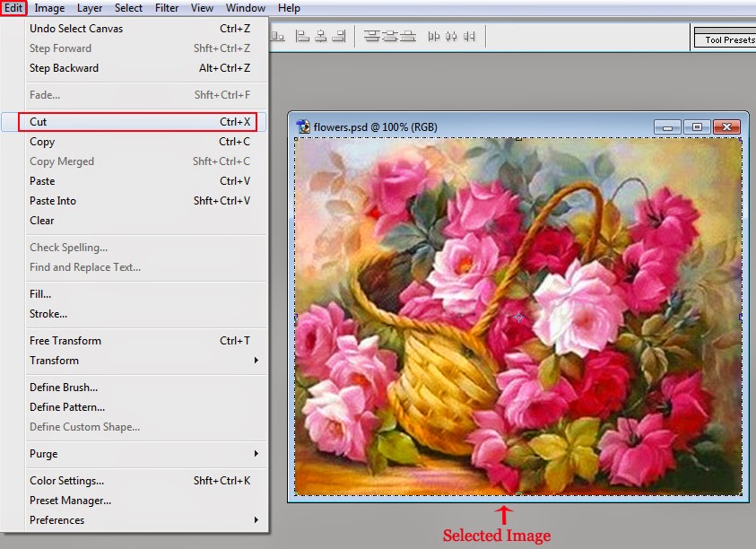Click the transform center reference point on image
Screen dimensions: 756x549
click(518, 318)
